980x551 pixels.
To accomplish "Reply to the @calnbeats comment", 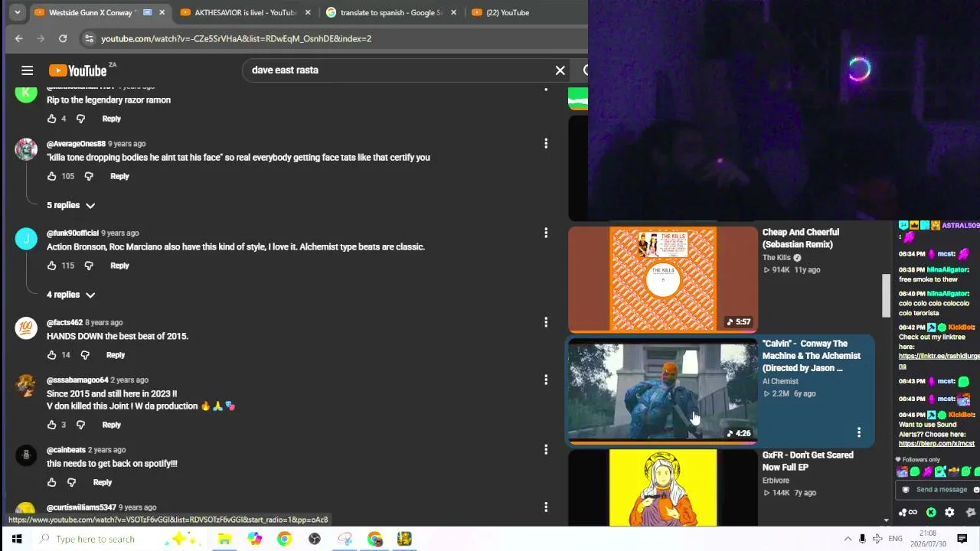I will pyautogui.click(x=103, y=482).
